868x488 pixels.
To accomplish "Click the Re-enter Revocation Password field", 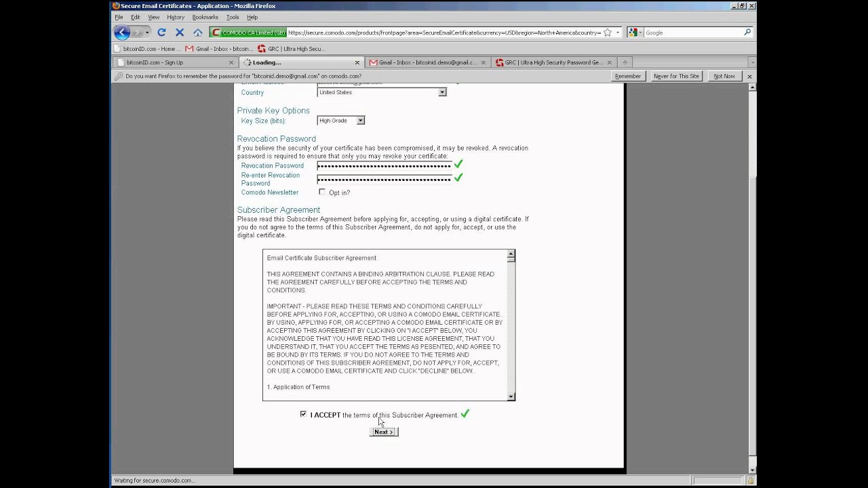I will (x=384, y=179).
